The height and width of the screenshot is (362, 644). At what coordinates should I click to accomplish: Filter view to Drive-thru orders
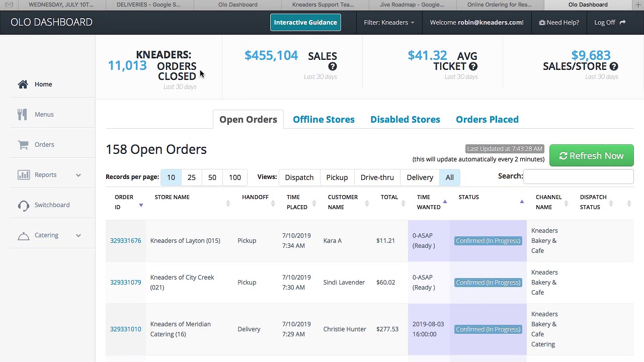click(x=377, y=177)
